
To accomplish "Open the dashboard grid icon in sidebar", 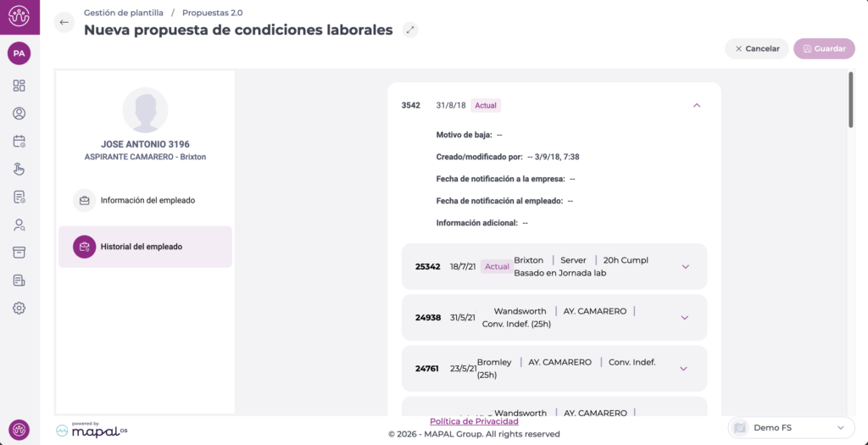I will tap(19, 86).
